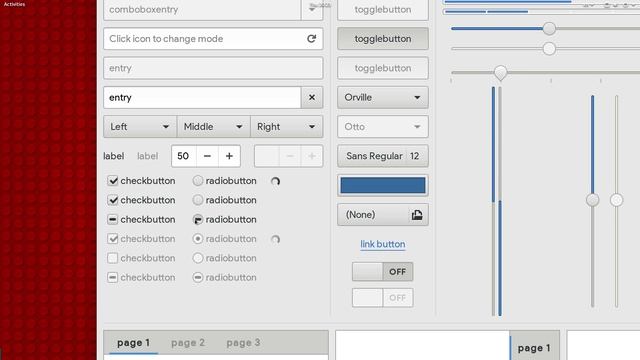Image resolution: width=640 pixels, height=360 pixels.
Task: Click the disabled OFF switch
Action: tap(382, 298)
